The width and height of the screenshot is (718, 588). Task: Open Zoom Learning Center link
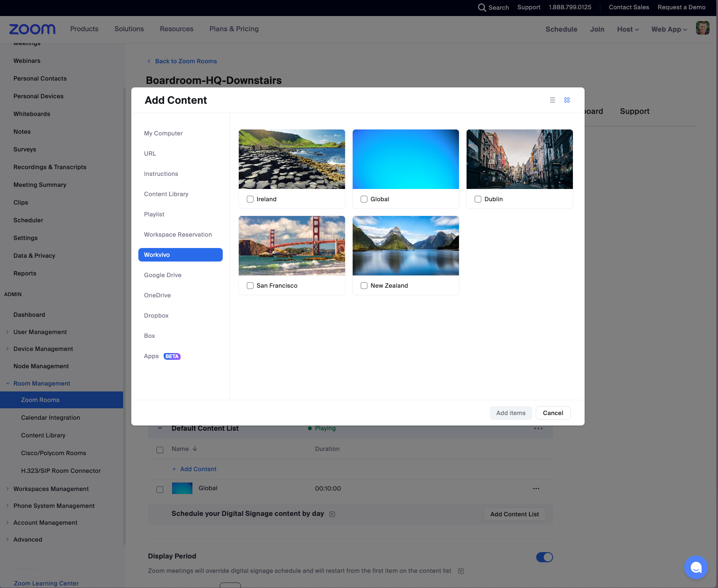pos(46,583)
